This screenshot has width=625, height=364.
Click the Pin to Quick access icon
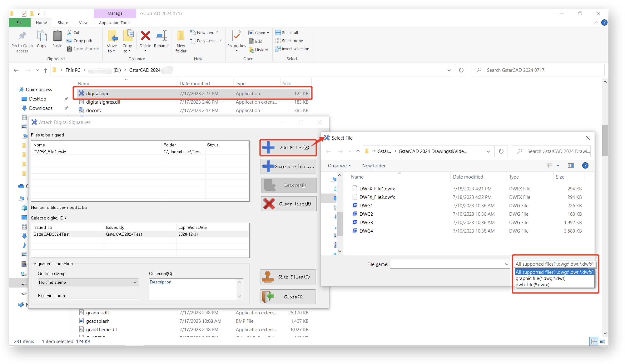(x=22, y=36)
